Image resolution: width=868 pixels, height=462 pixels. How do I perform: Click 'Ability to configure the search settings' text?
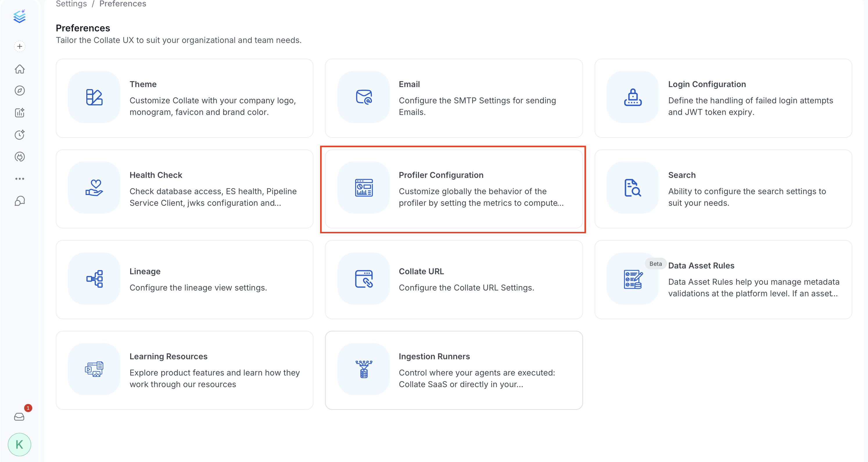(747, 197)
